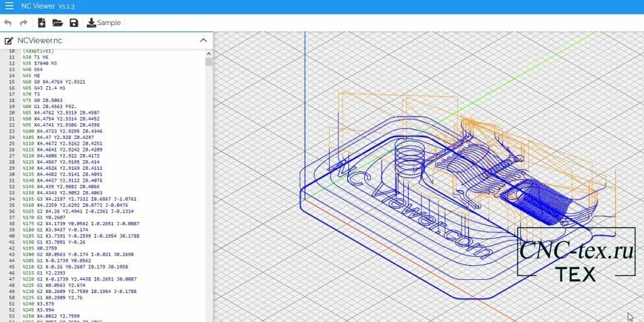644x322 pixels.
Task: Select line N245 X3.994
Action: (38, 309)
